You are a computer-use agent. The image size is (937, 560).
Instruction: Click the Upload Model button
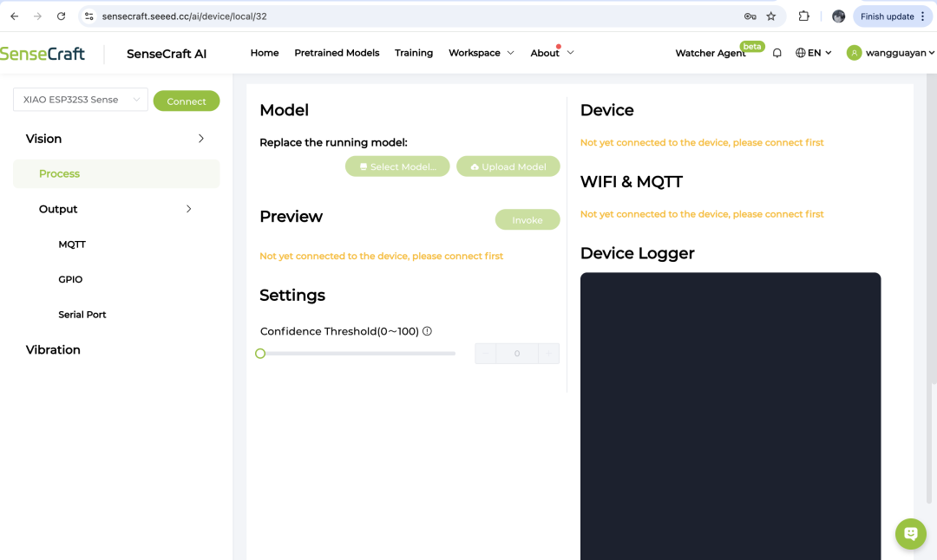[508, 166]
